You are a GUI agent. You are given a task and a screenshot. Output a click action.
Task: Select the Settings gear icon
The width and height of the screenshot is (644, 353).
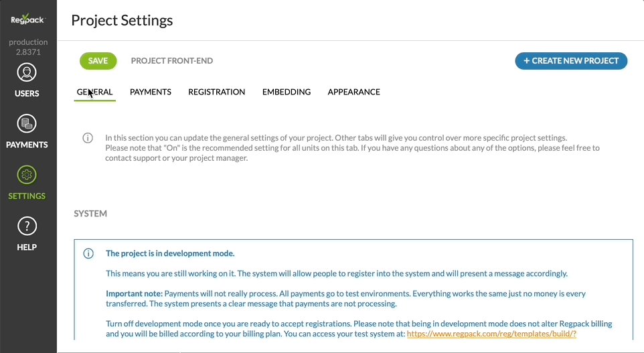pos(27,175)
